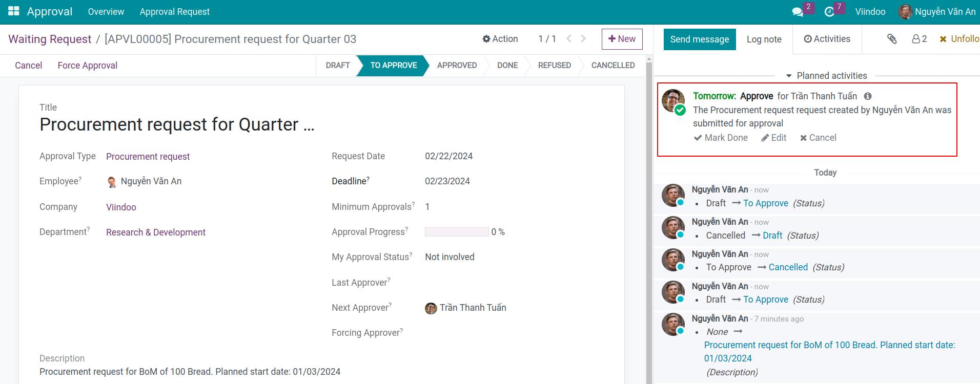Viewport: 980px width, 384px height.
Task: Click the Approval app title
Action: pos(49,12)
